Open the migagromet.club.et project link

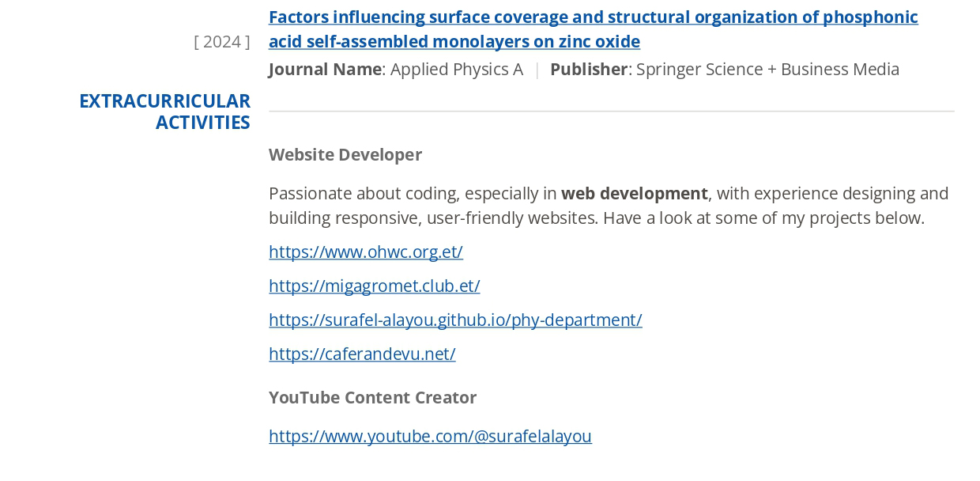click(x=374, y=286)
